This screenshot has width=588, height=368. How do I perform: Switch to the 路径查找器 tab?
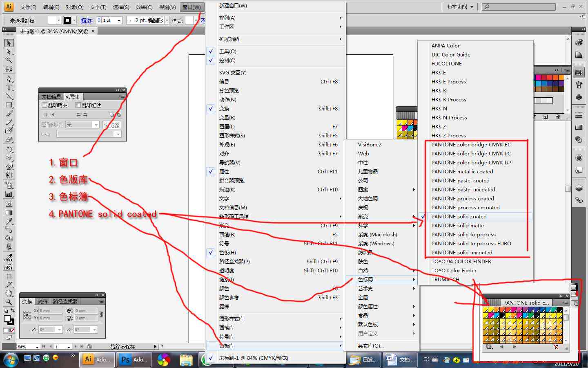tap(65, 301)
